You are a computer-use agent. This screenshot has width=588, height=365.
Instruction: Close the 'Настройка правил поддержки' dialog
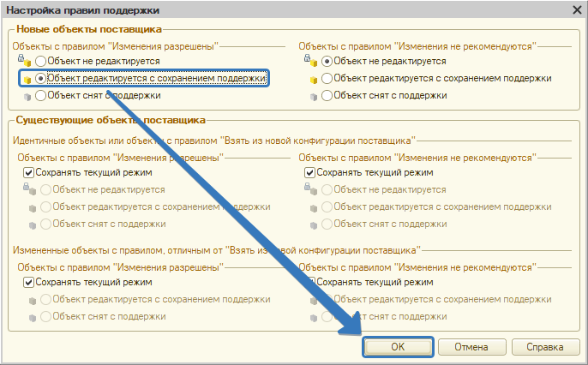[576, 9]
